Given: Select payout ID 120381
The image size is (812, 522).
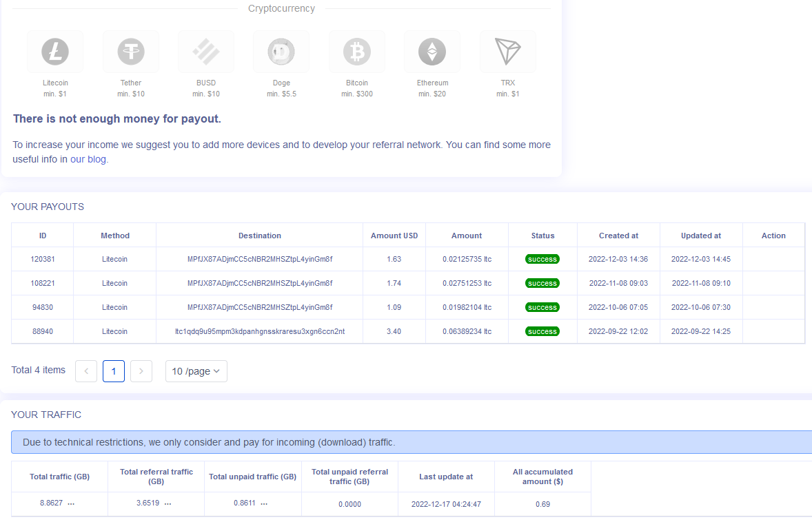Looking at the screenshot, I should coord(43,259).
